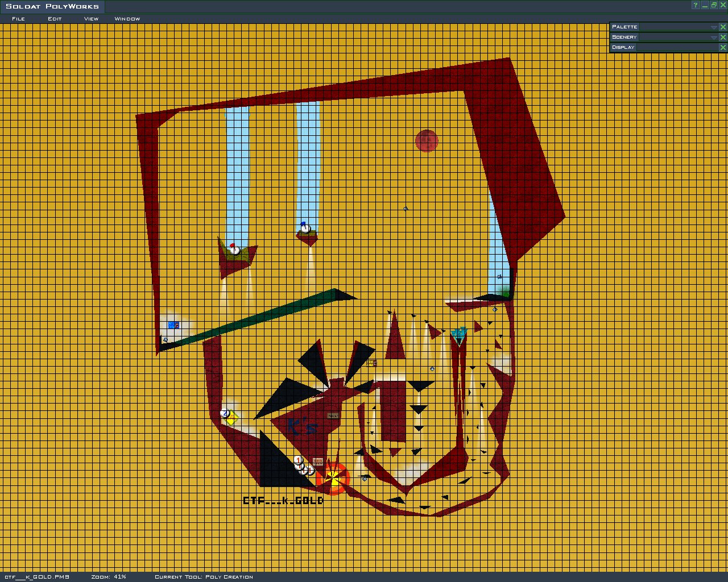Close the Scenery panel
Screen dimensions: 728x582
click(723, 38)
